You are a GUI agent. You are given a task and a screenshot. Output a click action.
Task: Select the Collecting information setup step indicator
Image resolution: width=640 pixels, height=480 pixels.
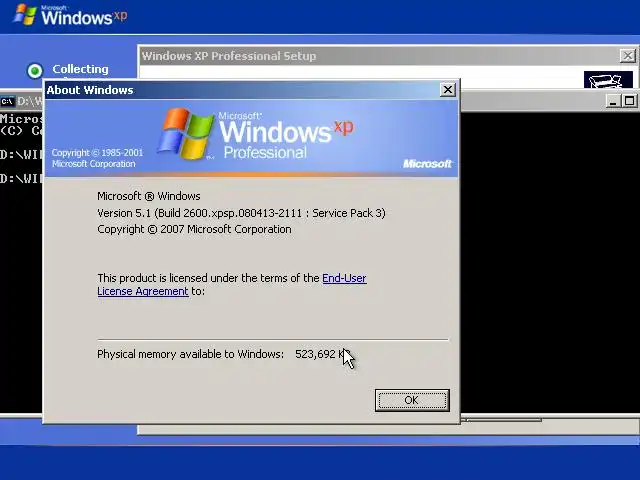(x=35, y=71)
